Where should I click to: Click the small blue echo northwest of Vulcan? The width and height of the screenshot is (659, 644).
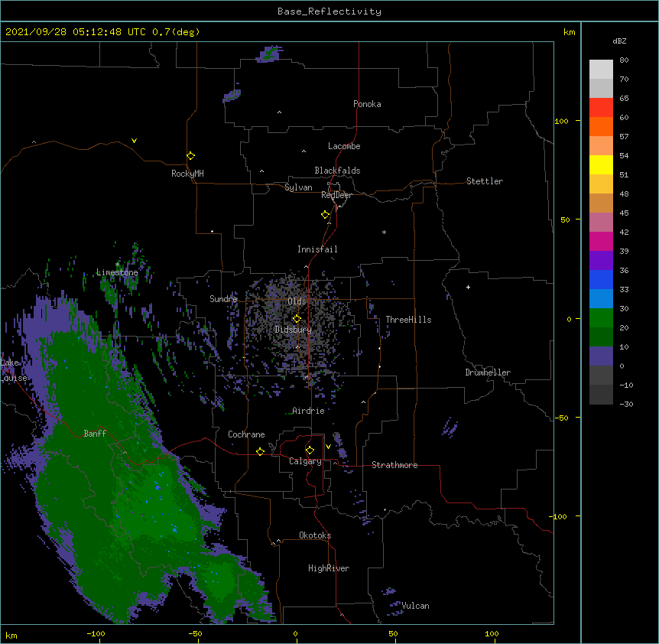tap(389, 591)
